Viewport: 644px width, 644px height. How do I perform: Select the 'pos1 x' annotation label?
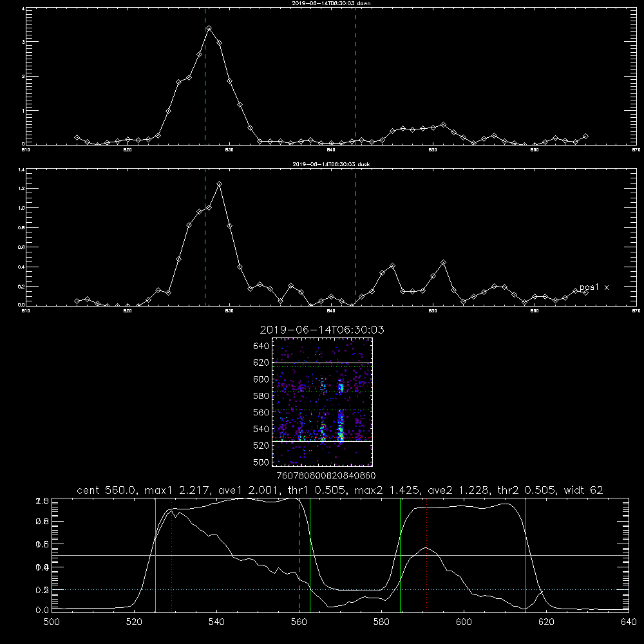[594, 287]
